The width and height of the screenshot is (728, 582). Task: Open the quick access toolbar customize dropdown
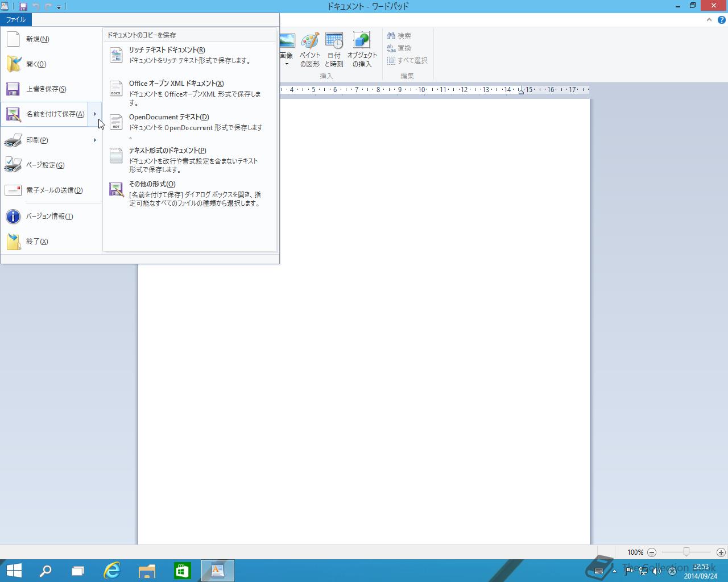pyautogui.click(x=59, y=7)
